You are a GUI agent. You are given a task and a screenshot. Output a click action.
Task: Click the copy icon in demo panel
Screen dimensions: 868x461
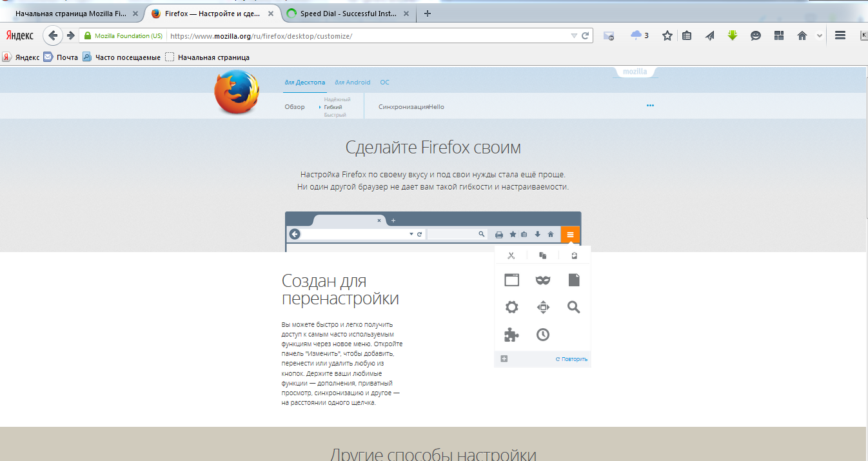click(543, 255)
